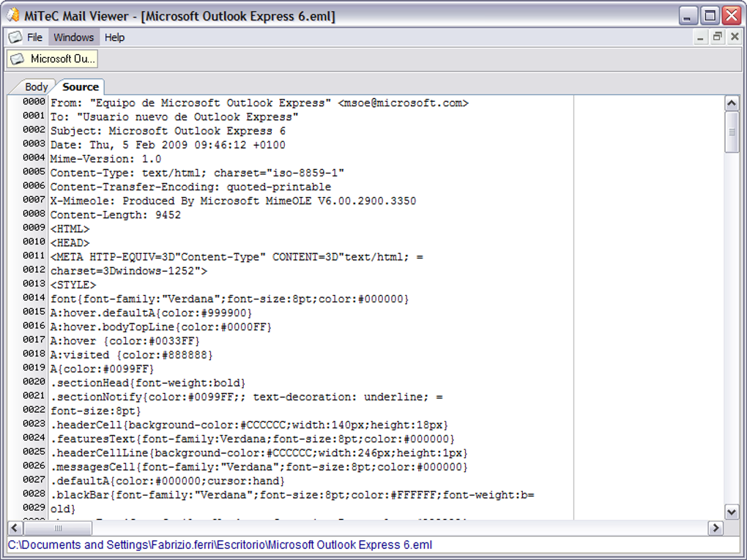Click the '.featuresText{font-family:Verdana' line
Image resolution: width=747 pixels, height=560 pixels.
click(253, 439)
